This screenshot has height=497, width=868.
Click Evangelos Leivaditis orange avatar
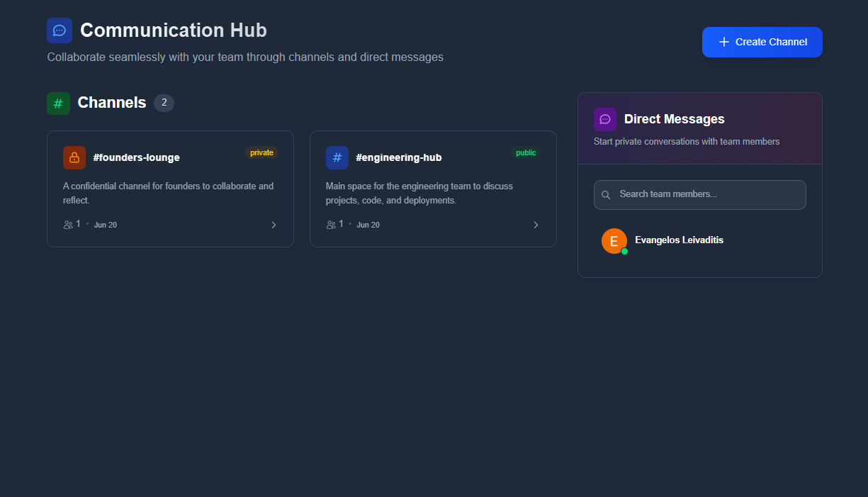(x=614, y=241)
